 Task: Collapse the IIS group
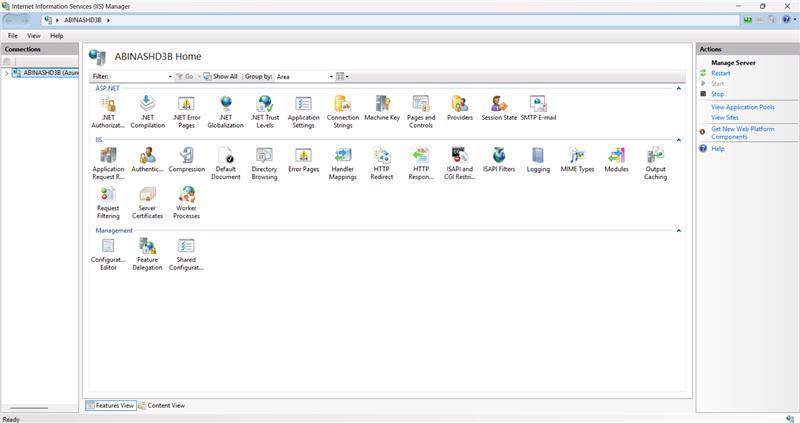coord(679,140)
